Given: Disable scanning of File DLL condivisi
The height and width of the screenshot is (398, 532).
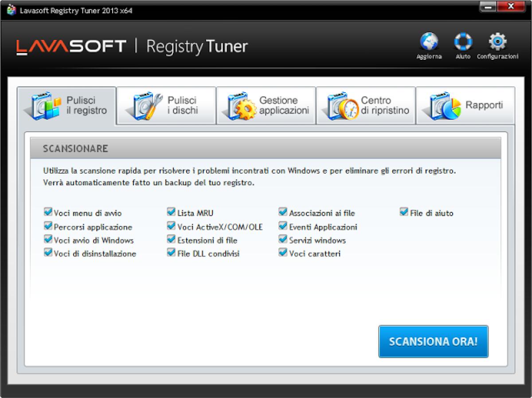Looking at the screenshot, I should point(171,252).
